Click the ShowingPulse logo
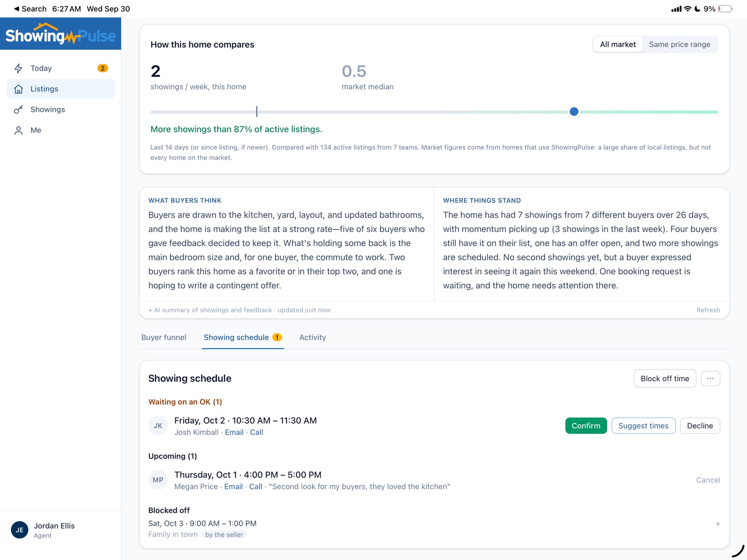Viewport: 747px width, 560px height. click(61, 34)
